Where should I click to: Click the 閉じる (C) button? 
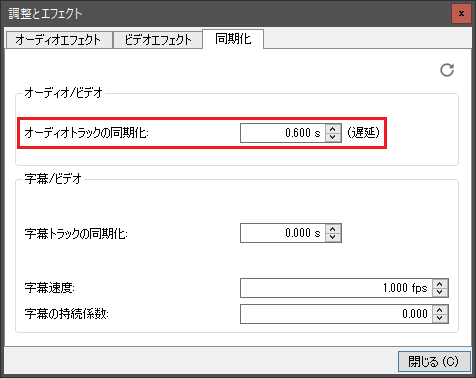[434, 361]
